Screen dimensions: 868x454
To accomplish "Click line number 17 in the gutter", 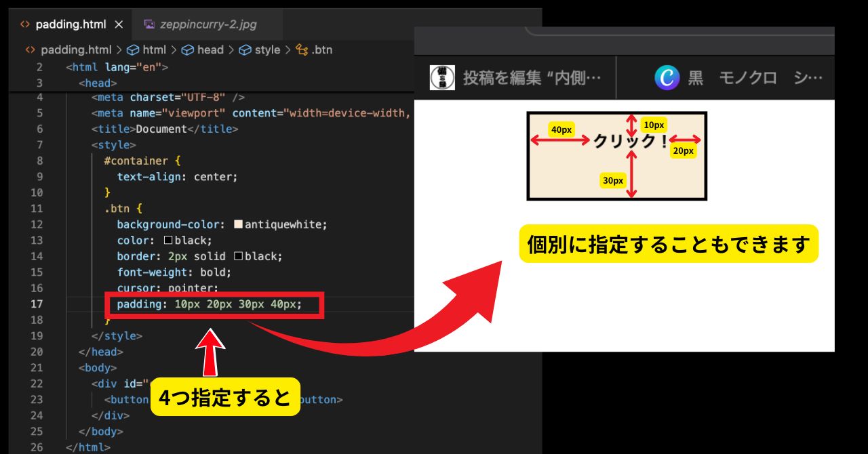I will click(37, 304).
